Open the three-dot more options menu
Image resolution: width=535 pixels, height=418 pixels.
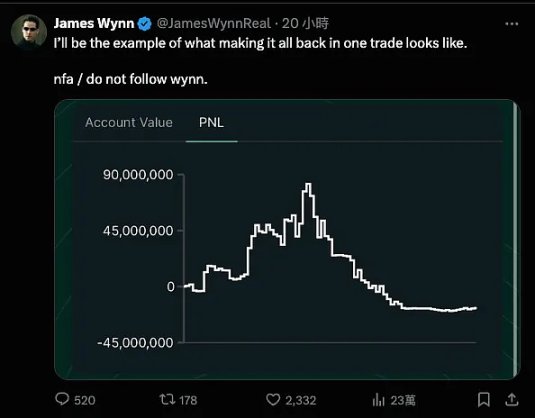pos(511,24)
